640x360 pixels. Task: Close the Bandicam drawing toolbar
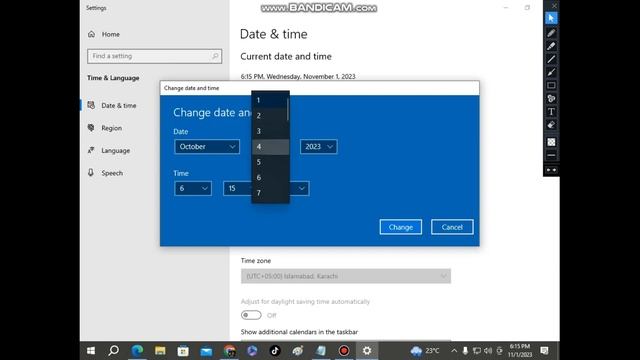[554, 5]
